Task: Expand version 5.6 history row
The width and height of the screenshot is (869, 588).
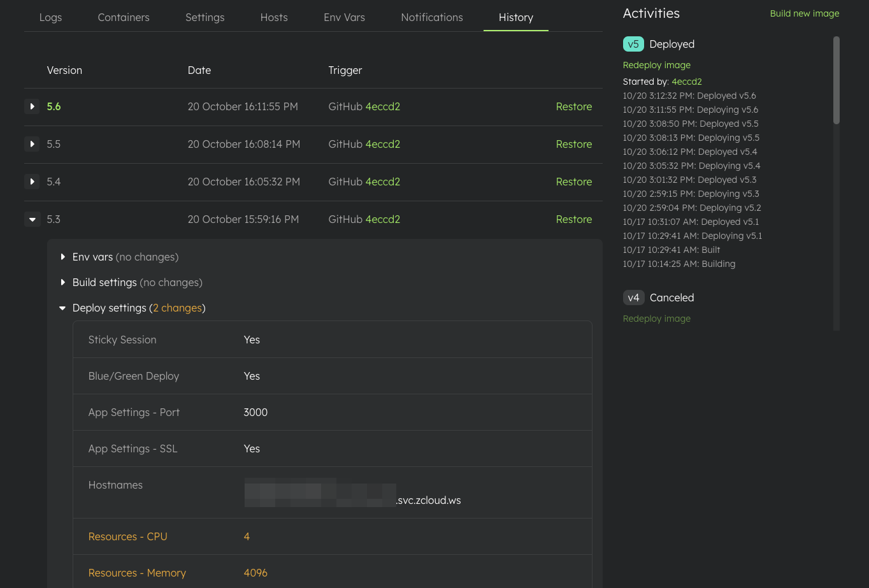Action: (32, 106)
